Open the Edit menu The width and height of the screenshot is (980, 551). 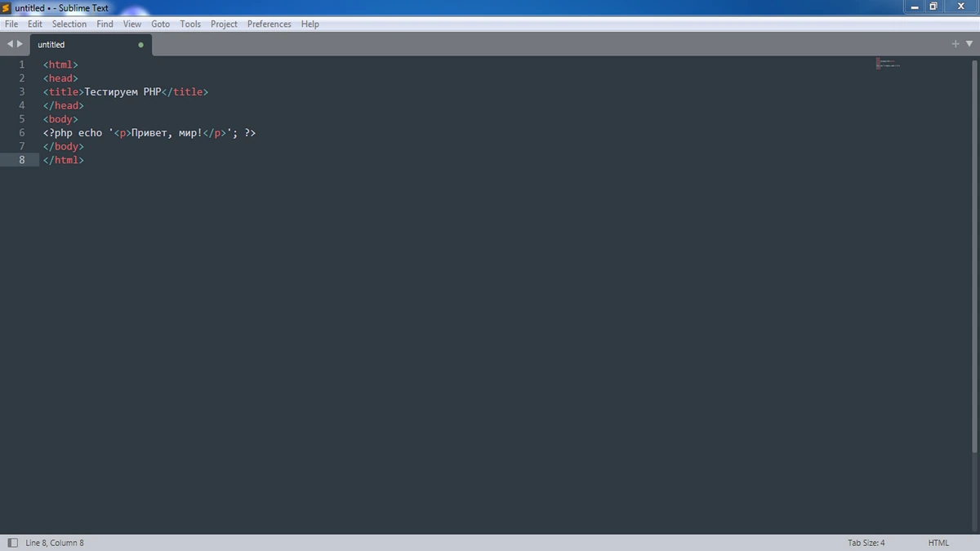[x=34, y=24]
